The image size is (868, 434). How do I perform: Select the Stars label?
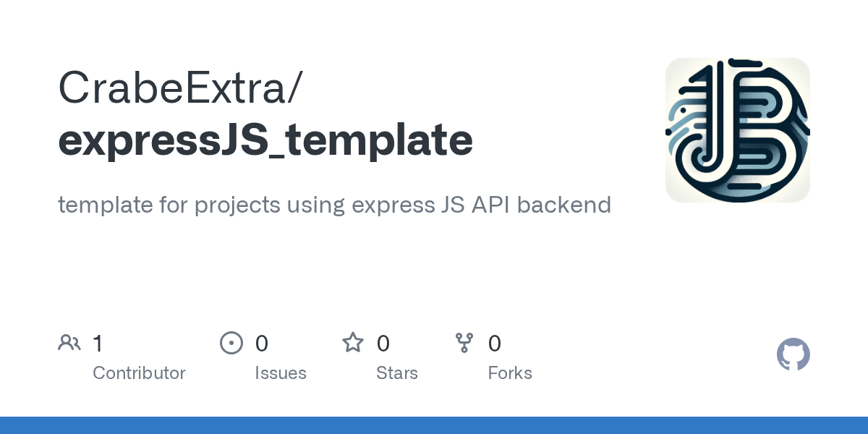pyautogui.click(x=397, y=373)
